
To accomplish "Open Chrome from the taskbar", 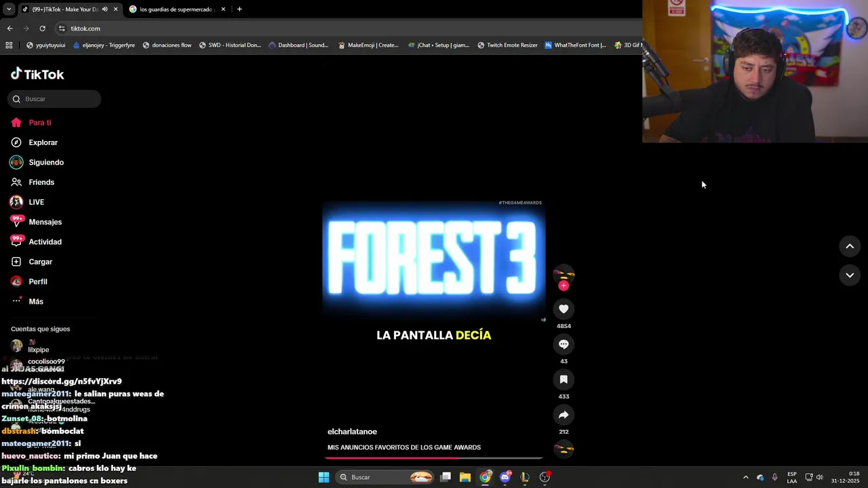I will click(485, 477).
